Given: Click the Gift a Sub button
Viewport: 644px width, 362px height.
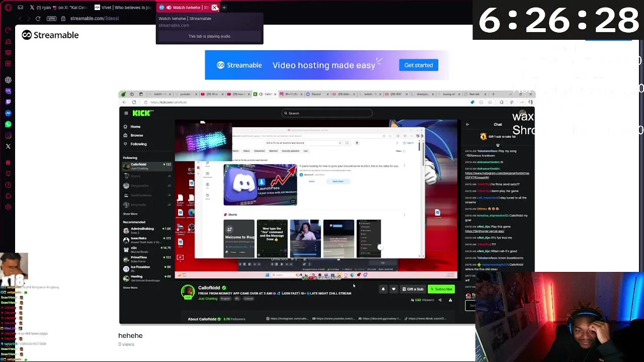Looking at the screenshot, I should (x=413, y=289).
